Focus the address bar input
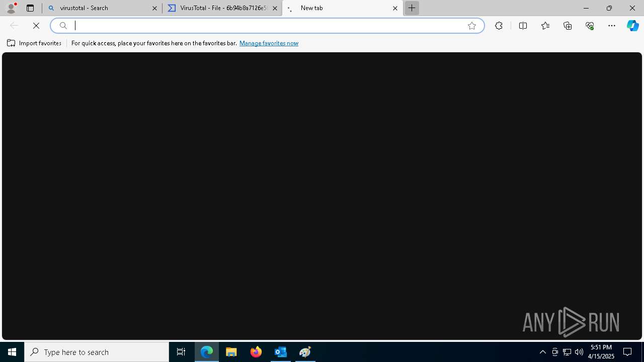 point(268,26)
